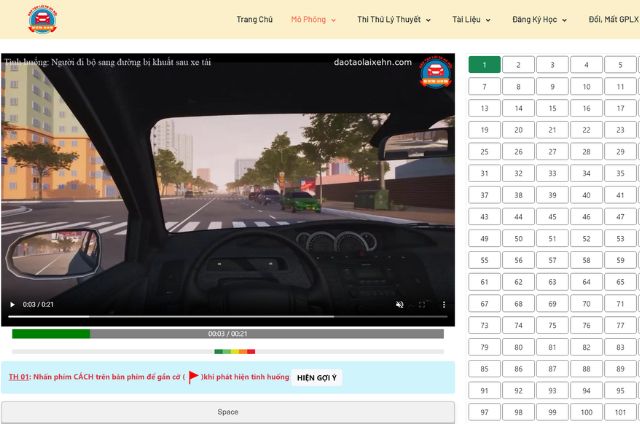Click the site logo in header
This screenshot has height=427, width=640.
[x=42, y=19]
